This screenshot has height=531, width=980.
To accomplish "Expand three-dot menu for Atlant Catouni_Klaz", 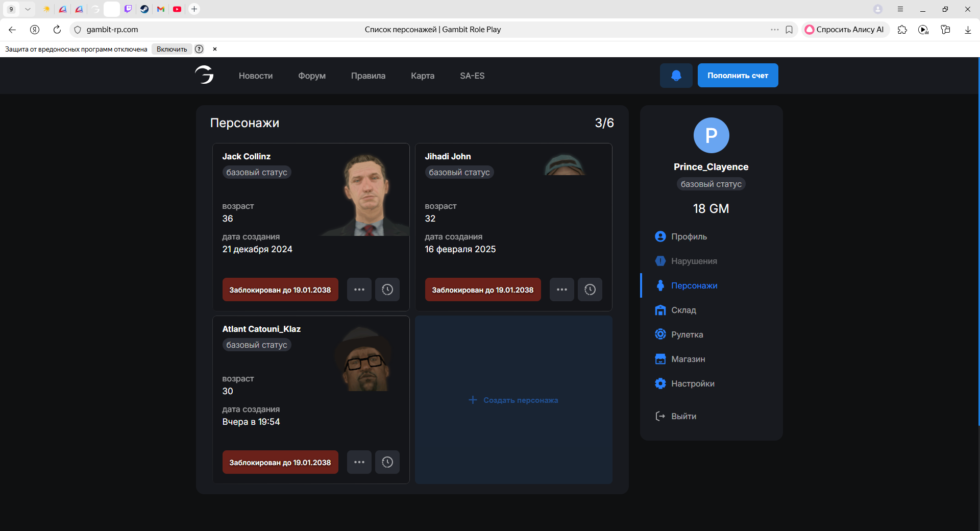I will point(359,462).
